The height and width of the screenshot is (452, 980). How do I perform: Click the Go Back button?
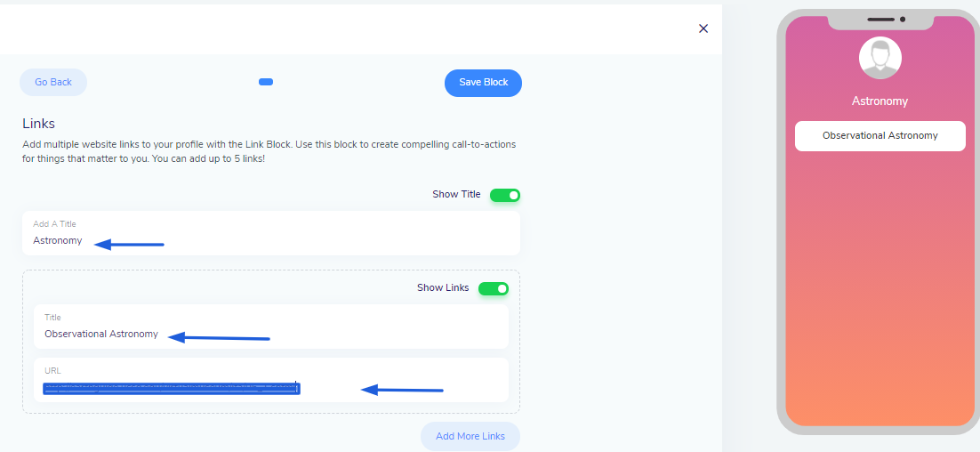coord(53,82)
